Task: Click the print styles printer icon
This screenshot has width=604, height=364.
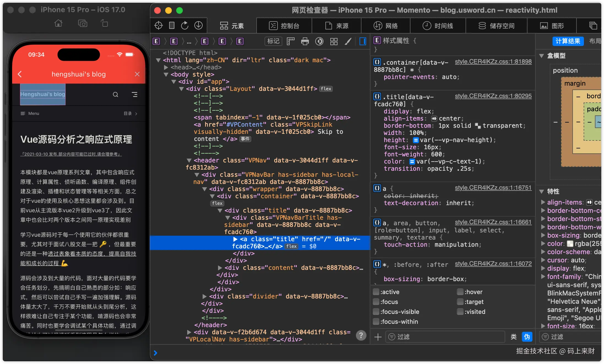Action: coord(305,41)
